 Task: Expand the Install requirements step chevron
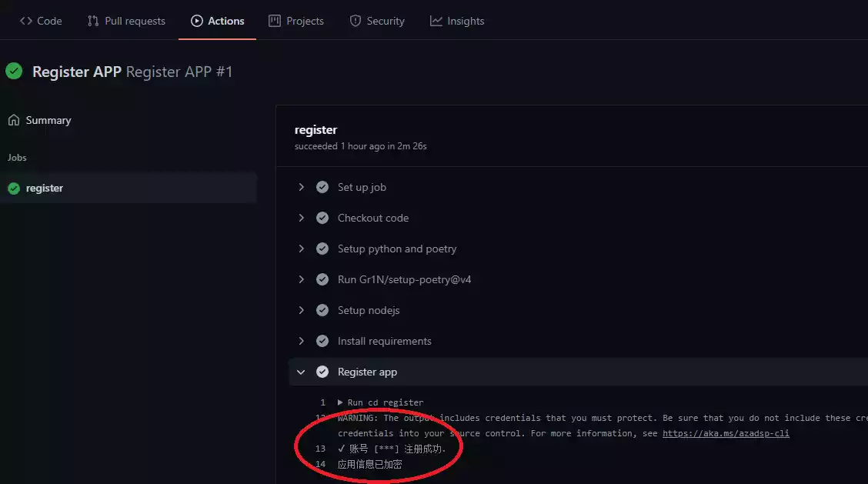tap(301, 341)
